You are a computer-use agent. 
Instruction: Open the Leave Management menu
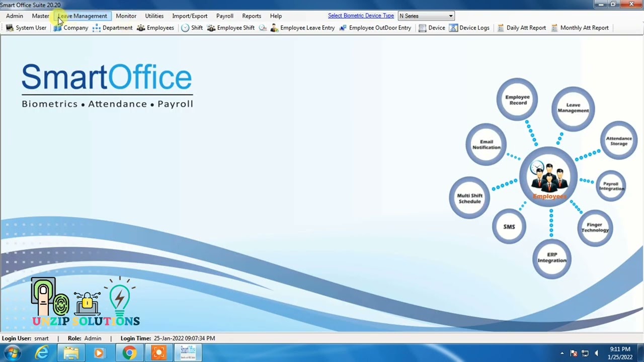coord(83,16)
